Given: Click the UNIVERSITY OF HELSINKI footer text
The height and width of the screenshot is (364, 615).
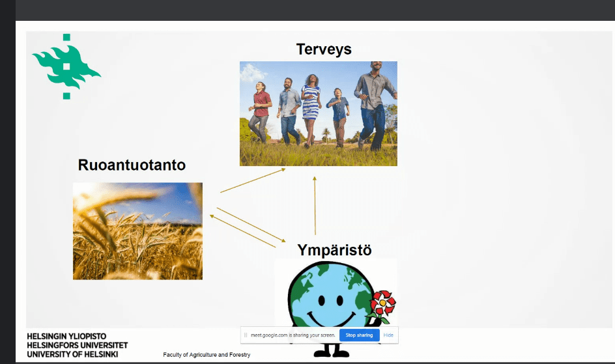Looking at the screenshot, I should (x=72, y=354).
